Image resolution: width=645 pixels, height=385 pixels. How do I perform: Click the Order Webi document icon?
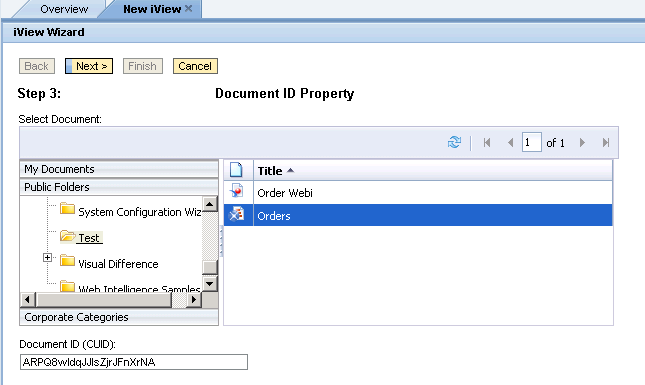[237, 191]
